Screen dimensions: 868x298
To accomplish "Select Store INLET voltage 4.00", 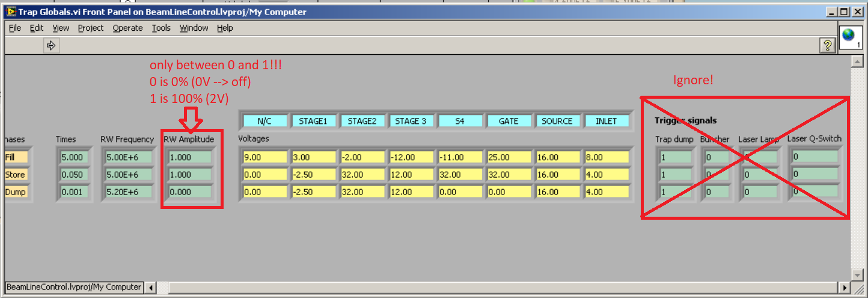I will (x=606, y=175).
